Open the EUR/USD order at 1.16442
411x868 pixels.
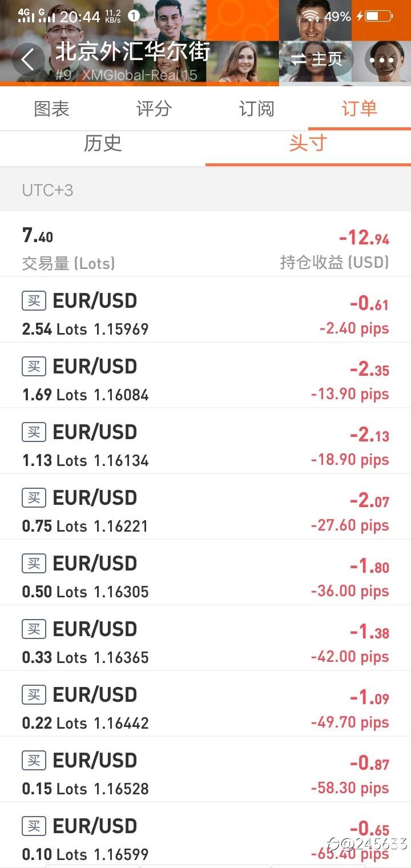[x=205, y=704]
